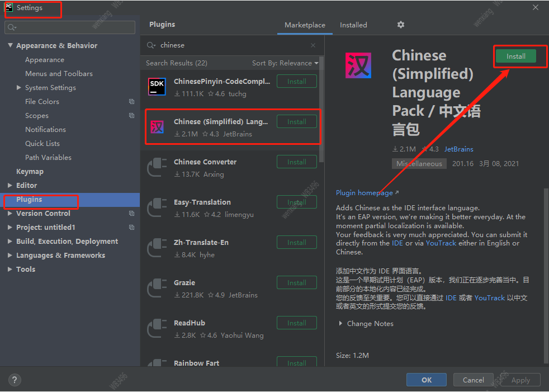Install the ReadHub plugin
The image size is (549, 392).
[x=296, y=323]
